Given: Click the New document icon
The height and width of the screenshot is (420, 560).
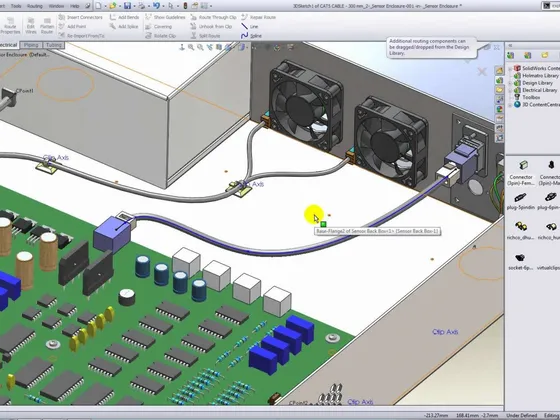Looking at the screenshot, I should [x=98, y=6].
